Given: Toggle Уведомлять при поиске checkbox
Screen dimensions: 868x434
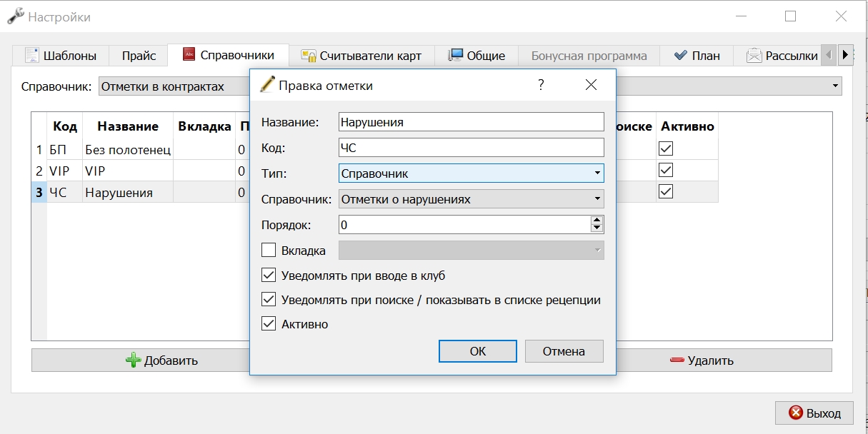Looking at the screenshot, I should click(269, 300).
